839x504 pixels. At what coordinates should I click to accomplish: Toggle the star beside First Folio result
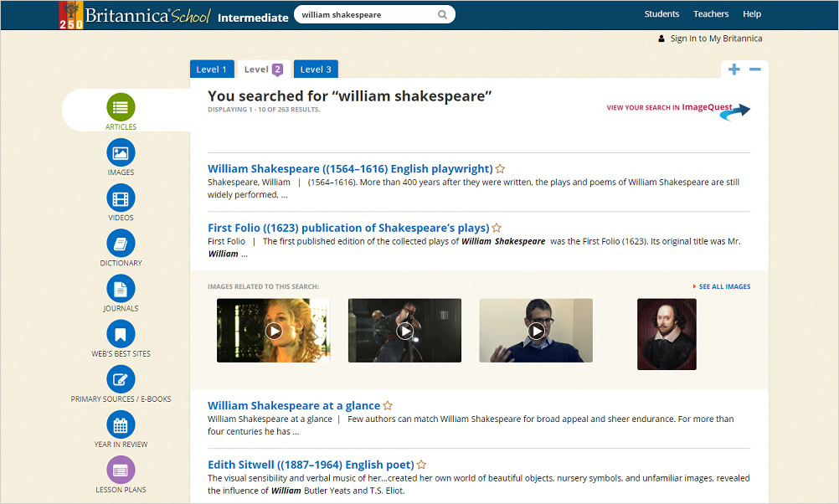[497, 228]
